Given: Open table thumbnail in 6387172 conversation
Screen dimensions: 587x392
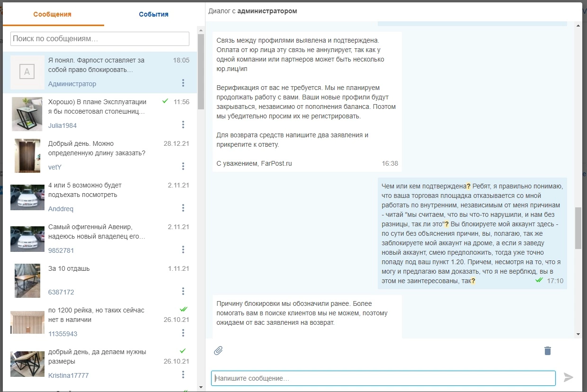Looking at the screenshot, I should click(x=27, y=281).
